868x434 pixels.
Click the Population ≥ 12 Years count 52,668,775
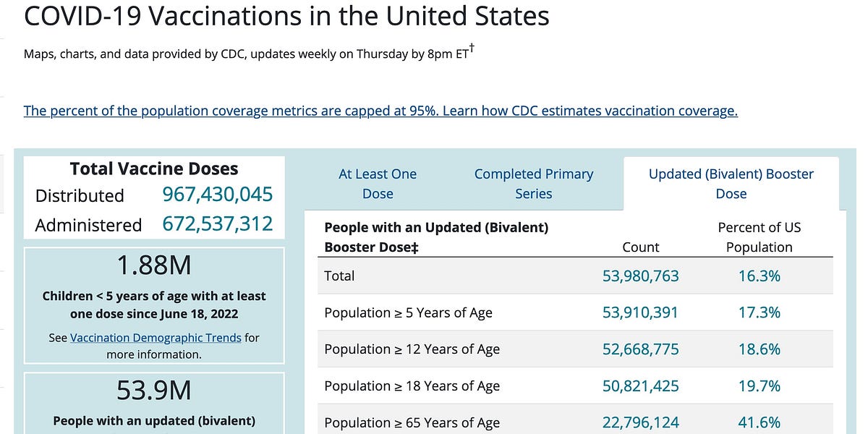coord(640,349)
